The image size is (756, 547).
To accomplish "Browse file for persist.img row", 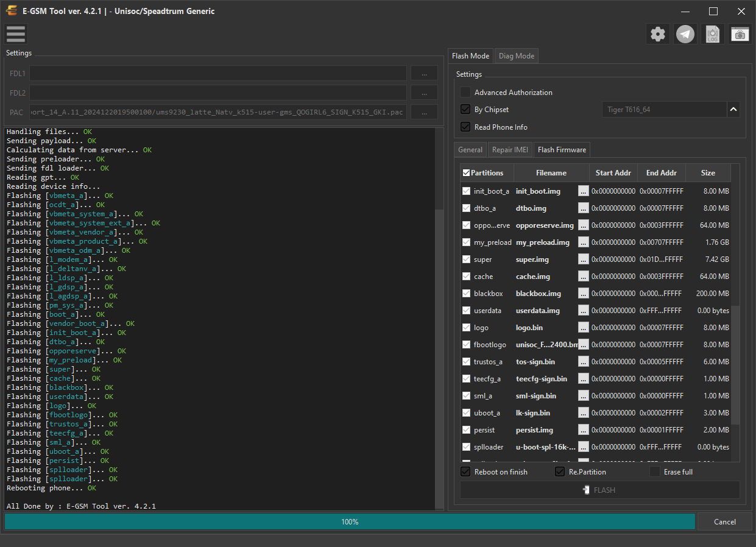I will coord(584,430).
